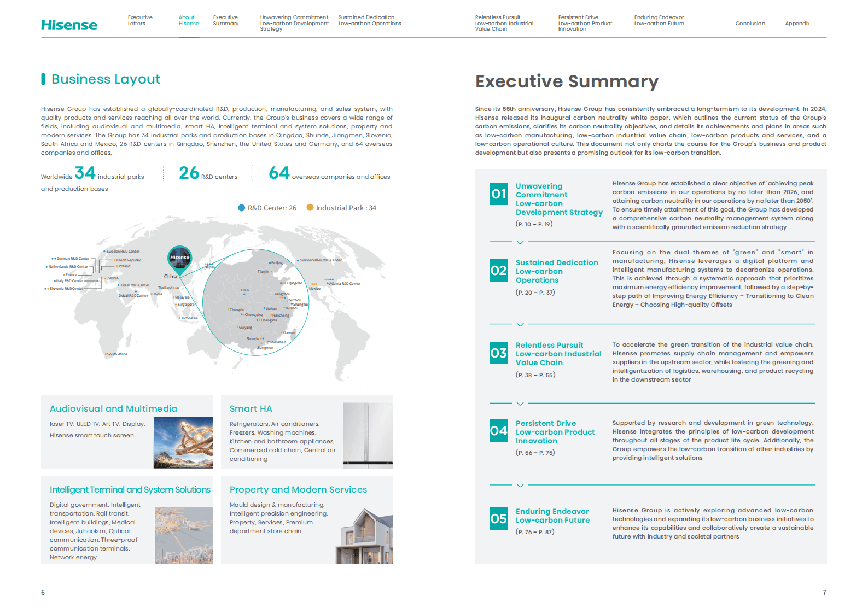
Task: Click section 05 heading Enduring Endeavor in summary list
Action: [x=552, y=516]
